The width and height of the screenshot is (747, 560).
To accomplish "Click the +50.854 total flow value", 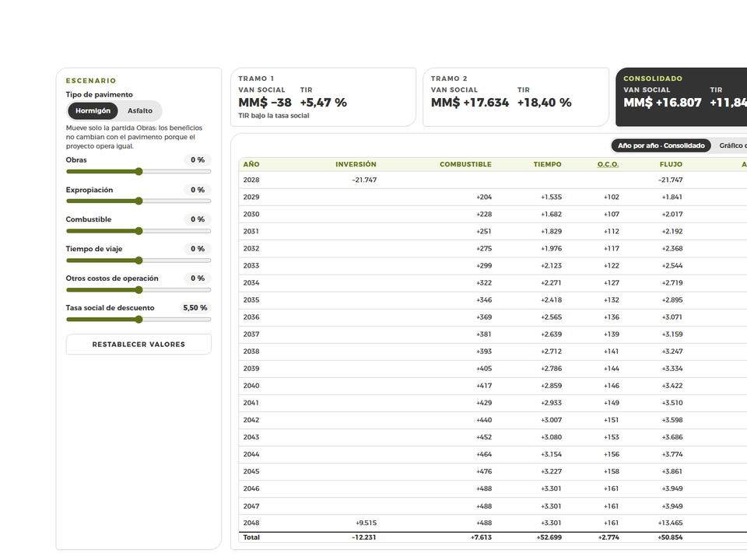I will [670, 537].
